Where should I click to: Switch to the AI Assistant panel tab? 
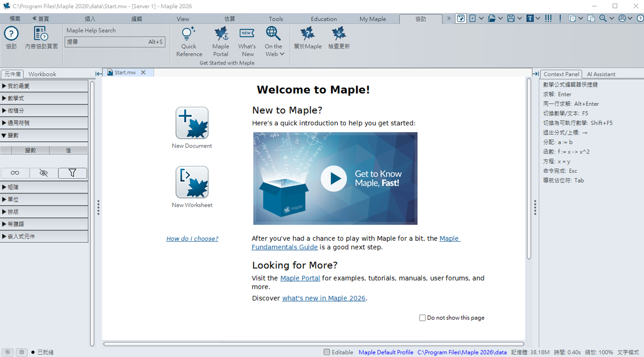[x=601, y=74]
